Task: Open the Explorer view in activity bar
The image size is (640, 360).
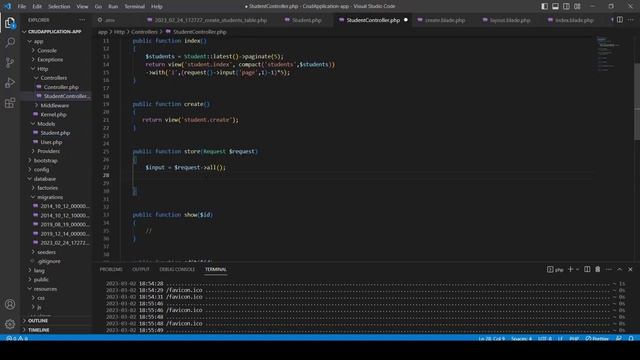Action: point(10,23)
